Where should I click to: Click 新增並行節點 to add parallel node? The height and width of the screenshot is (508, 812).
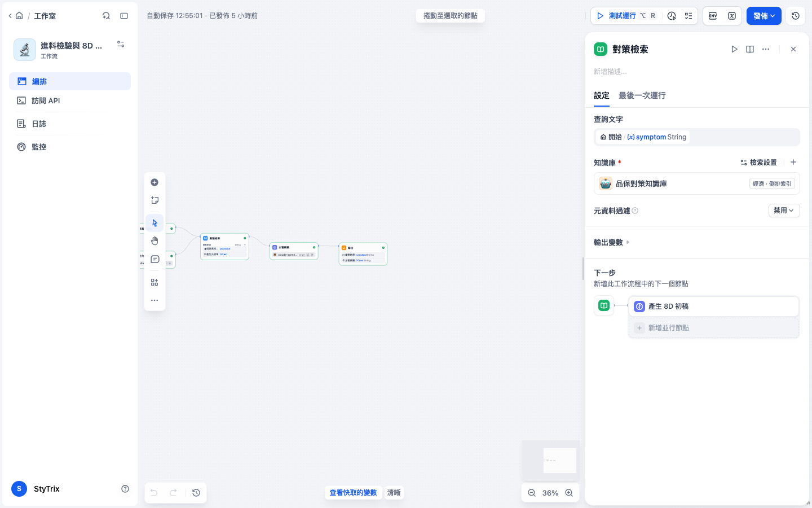pos(714,328)
